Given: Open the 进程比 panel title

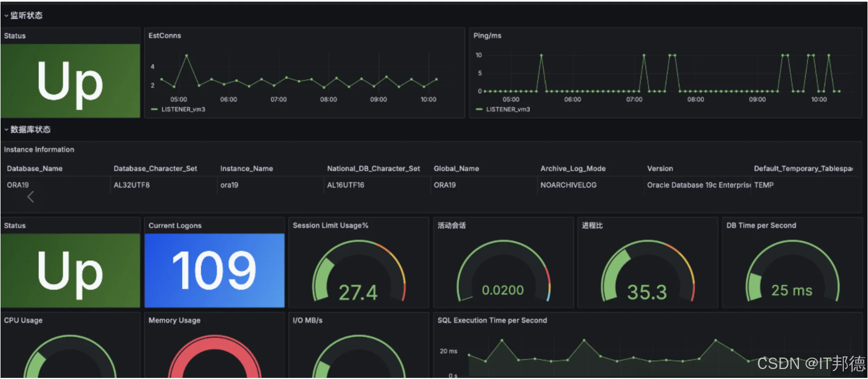Looking at the screenshot, I should [593, 226].
